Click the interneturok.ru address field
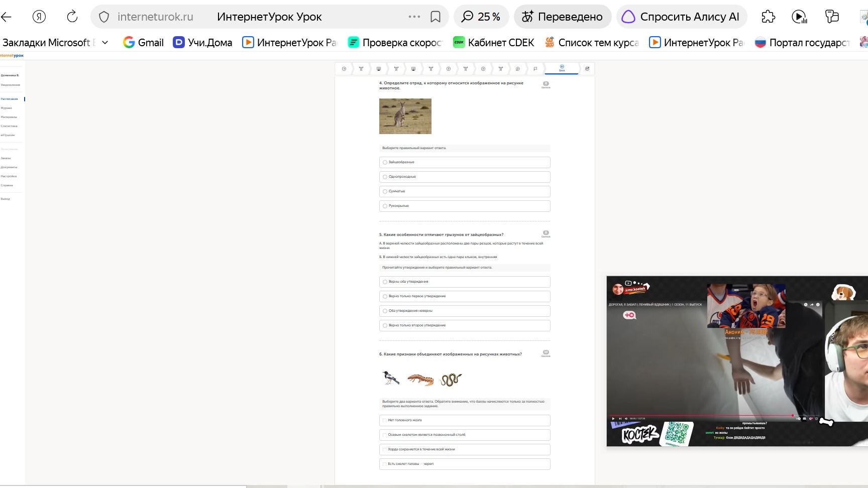 point(155,17)
